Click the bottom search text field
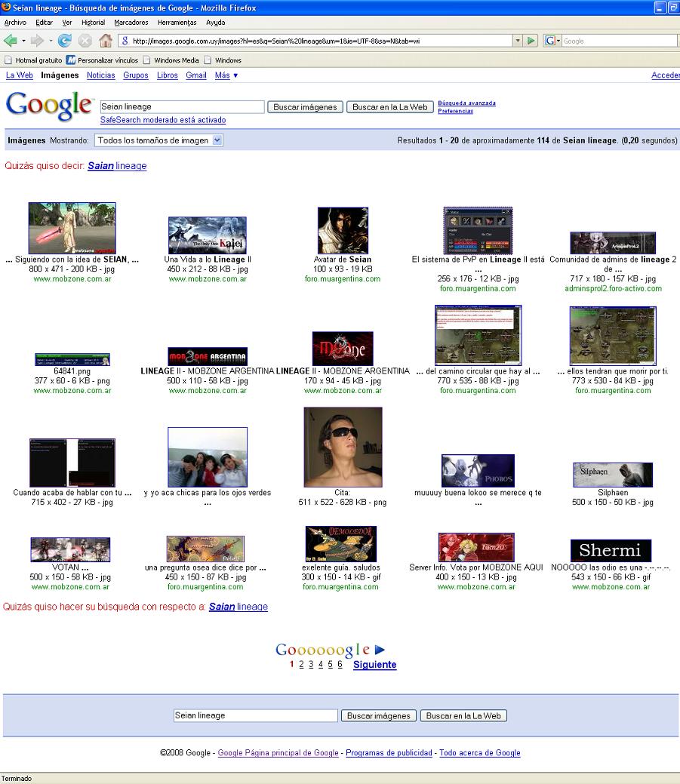The width and height of the screenshot is (680, 784). pos(255,715)
